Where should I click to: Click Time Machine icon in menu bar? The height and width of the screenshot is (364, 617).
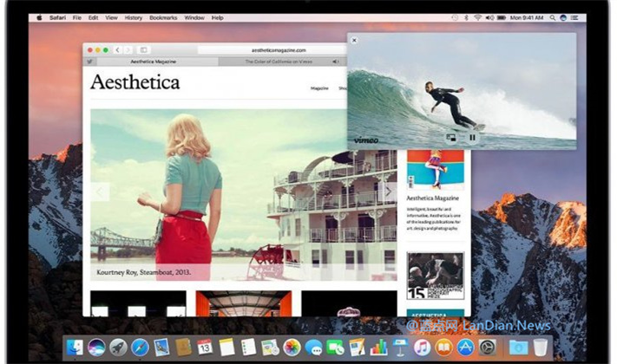click(x=455, y=17)
